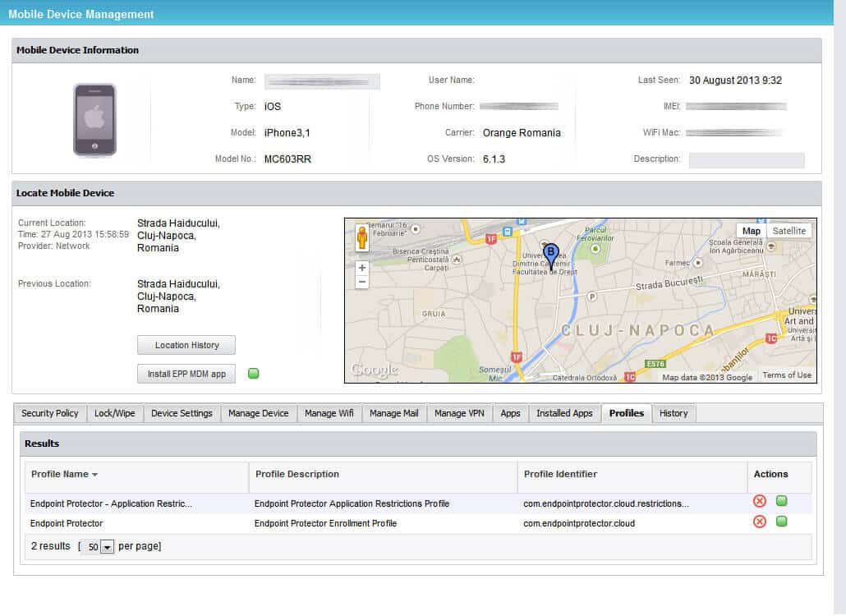Click the 30 August 2013 9:32 last seen value
Image resolution: width=846 pixels, height=616 pixels.
[x=735, y=80]
